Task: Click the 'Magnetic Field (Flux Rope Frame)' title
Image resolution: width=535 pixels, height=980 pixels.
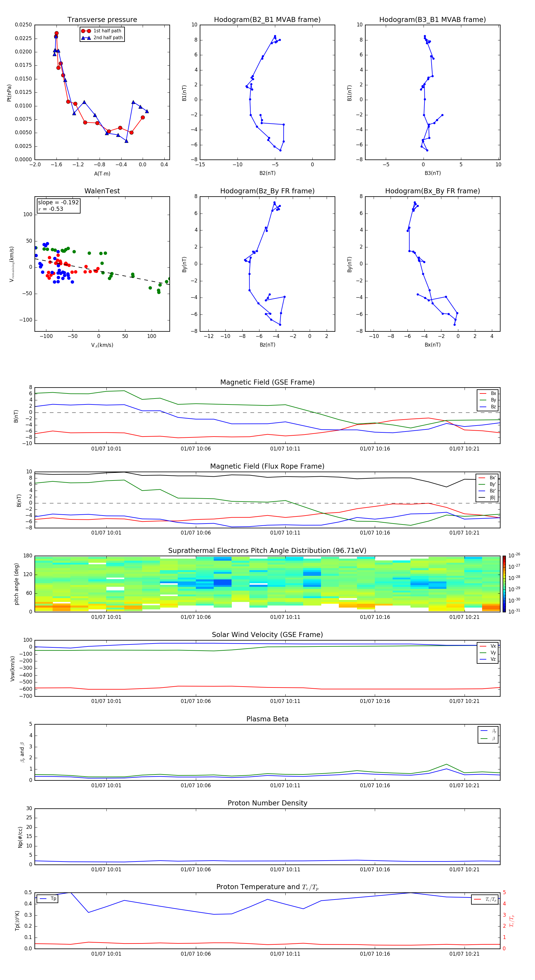Action: (267, 467)
